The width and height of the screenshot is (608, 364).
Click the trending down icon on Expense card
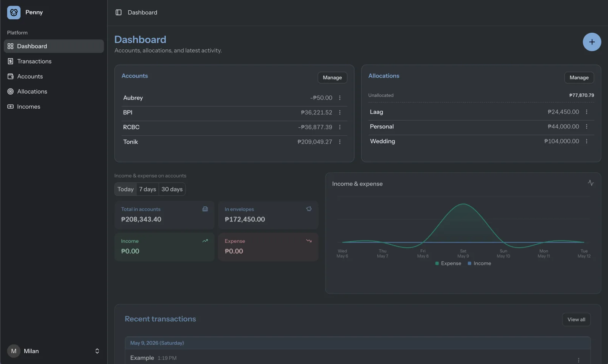(x=309, y=241)
